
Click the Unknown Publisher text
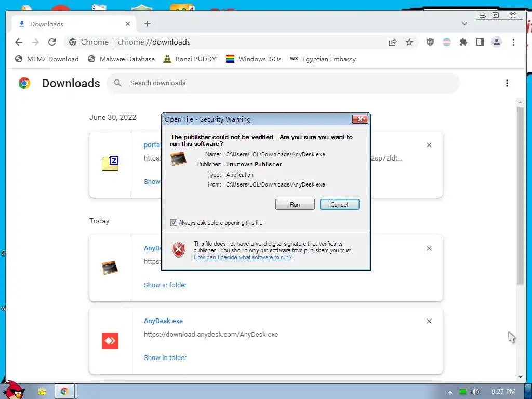pos(254,164)
